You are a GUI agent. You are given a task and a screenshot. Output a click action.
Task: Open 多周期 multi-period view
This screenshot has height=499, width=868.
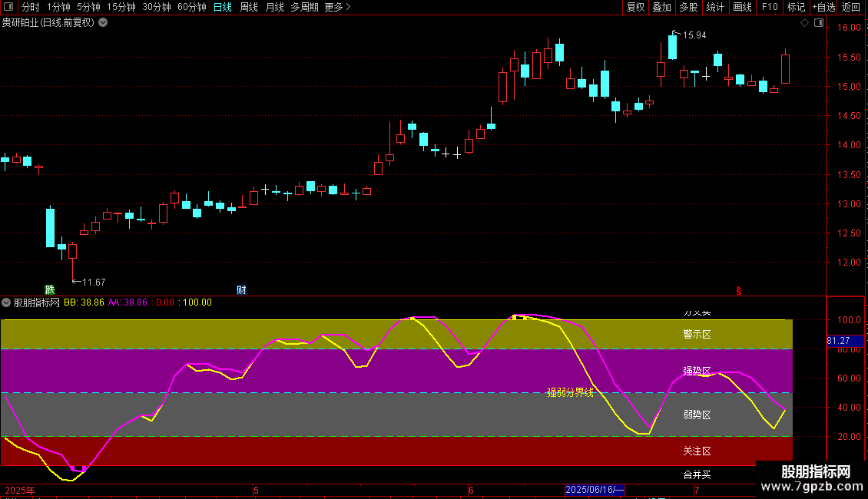304,7
